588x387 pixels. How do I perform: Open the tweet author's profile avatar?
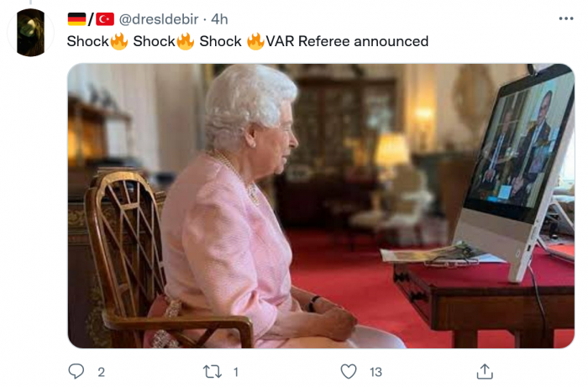[31, 33]
